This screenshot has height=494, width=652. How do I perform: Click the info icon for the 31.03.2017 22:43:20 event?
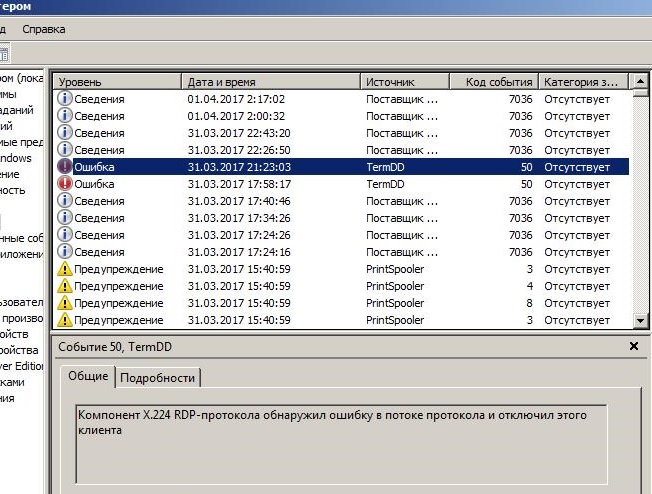tap(65, 133)
